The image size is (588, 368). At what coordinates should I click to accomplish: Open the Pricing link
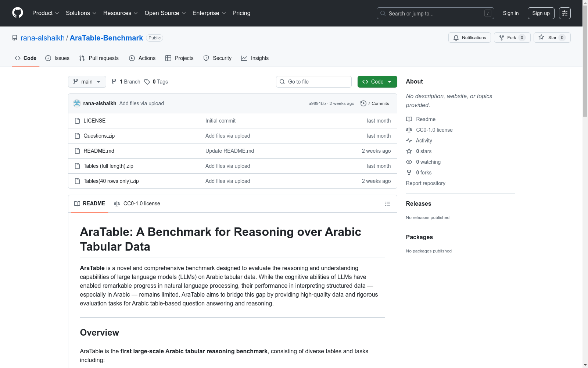tap(241, 13)
